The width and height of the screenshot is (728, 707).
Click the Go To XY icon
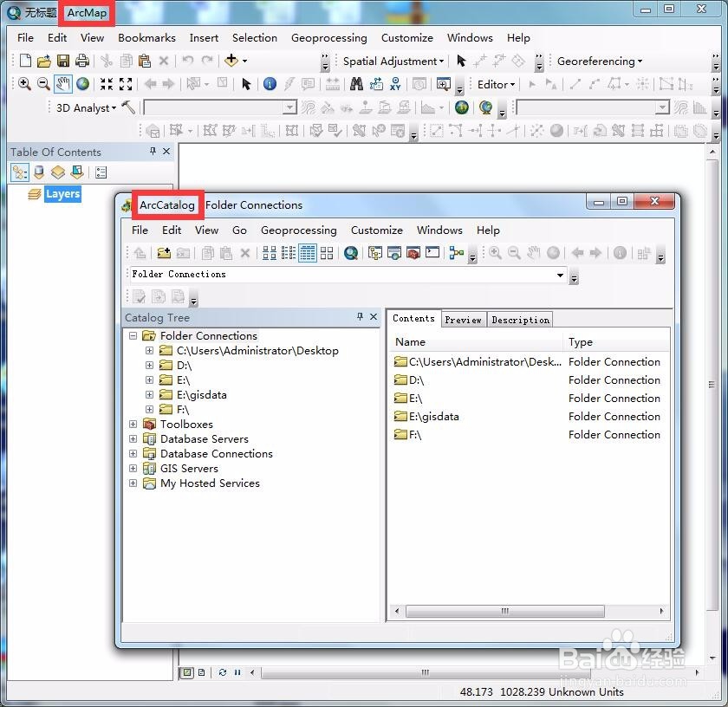click(395, 84)
